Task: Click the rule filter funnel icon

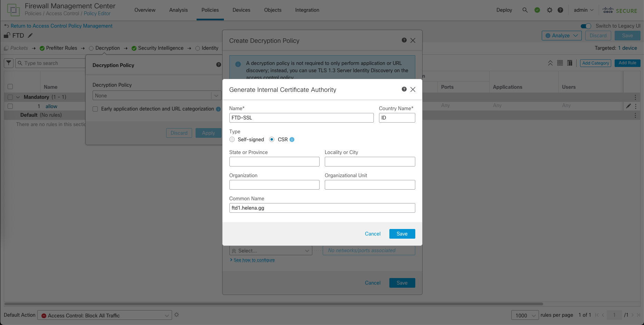Action: click(9, 63)
